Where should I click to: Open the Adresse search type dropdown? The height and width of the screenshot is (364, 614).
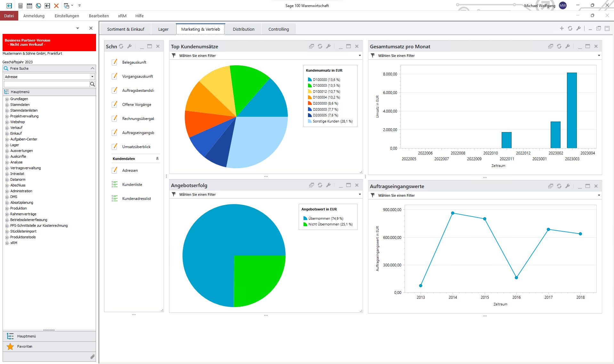click(92, 77)
